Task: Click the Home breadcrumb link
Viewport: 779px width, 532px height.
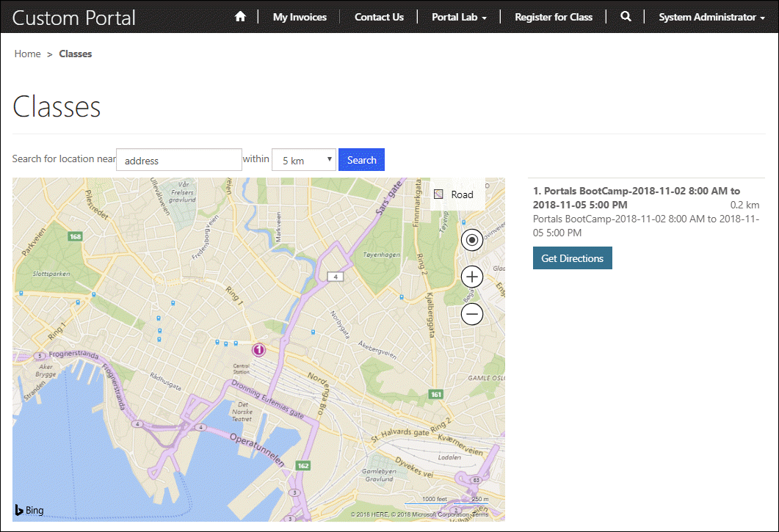Action: coord(28,54)
